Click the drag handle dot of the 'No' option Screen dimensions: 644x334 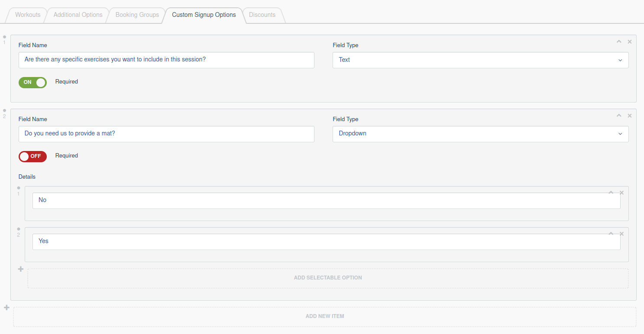(x=19, y=188)
